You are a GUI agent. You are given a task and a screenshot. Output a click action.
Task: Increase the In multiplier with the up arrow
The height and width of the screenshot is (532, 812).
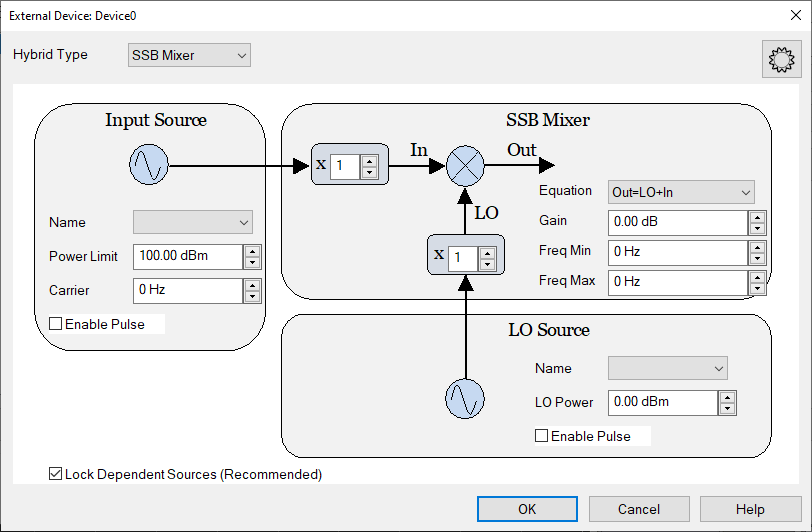[x=369, y=161]
